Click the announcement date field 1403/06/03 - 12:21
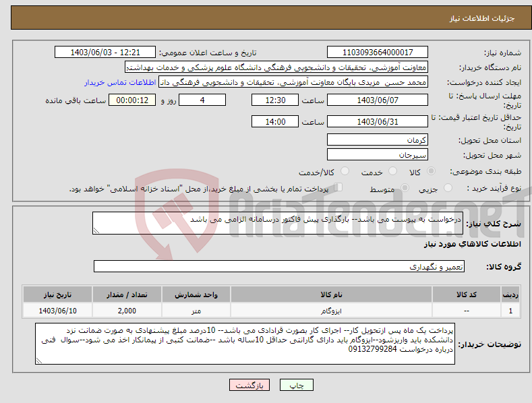The height and width of the screenshot is (403, 532). click(x=105, y=53)
